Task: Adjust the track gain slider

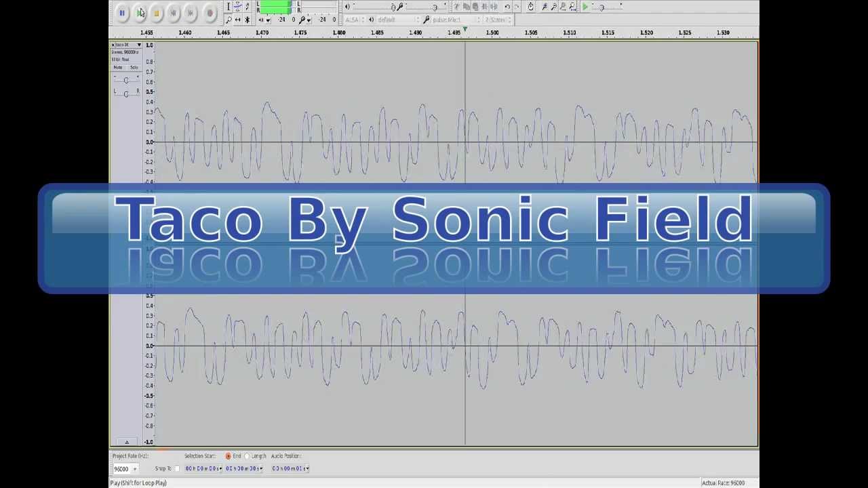Action: (x=126, y=80)
